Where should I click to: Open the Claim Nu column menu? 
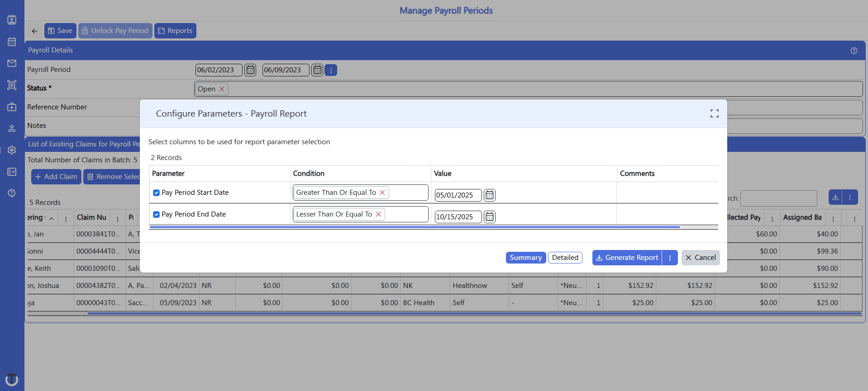pos(118,219)
